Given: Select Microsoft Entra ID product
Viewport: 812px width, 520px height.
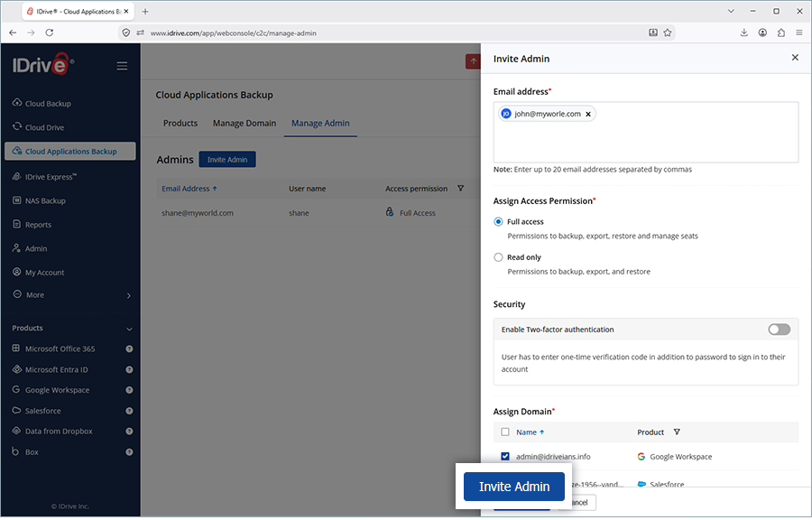Looking at the screenshot, I should 51,369.
